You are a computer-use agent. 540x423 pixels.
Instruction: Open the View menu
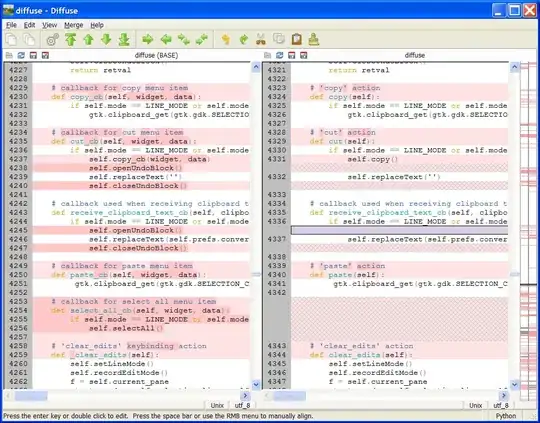[50, 25]
